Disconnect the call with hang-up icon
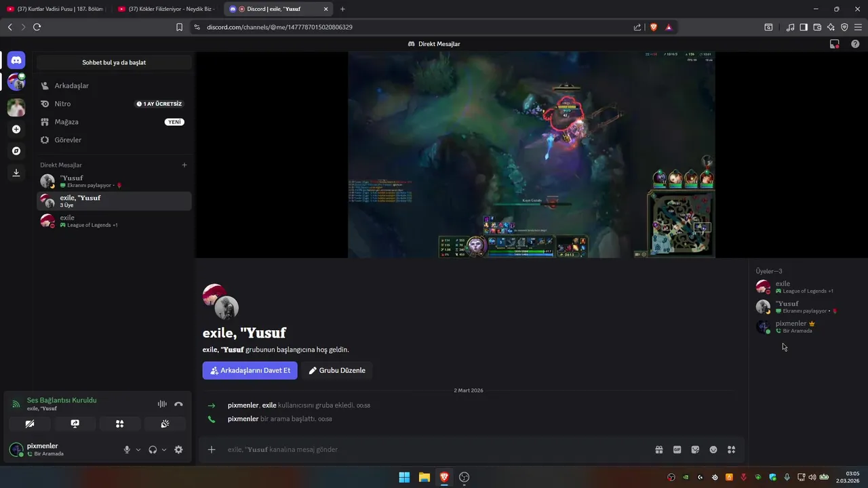868x488 pixels. coord(178,404)
